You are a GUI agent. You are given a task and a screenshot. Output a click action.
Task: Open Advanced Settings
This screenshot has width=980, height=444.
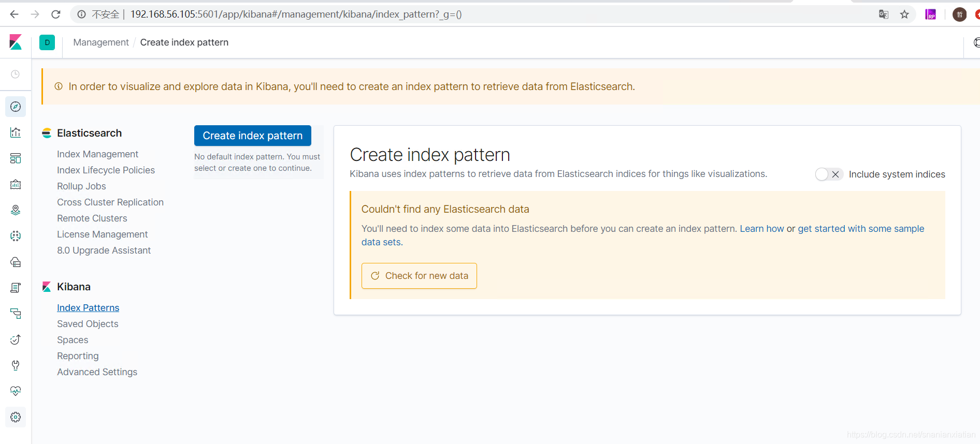coord(97,372)
